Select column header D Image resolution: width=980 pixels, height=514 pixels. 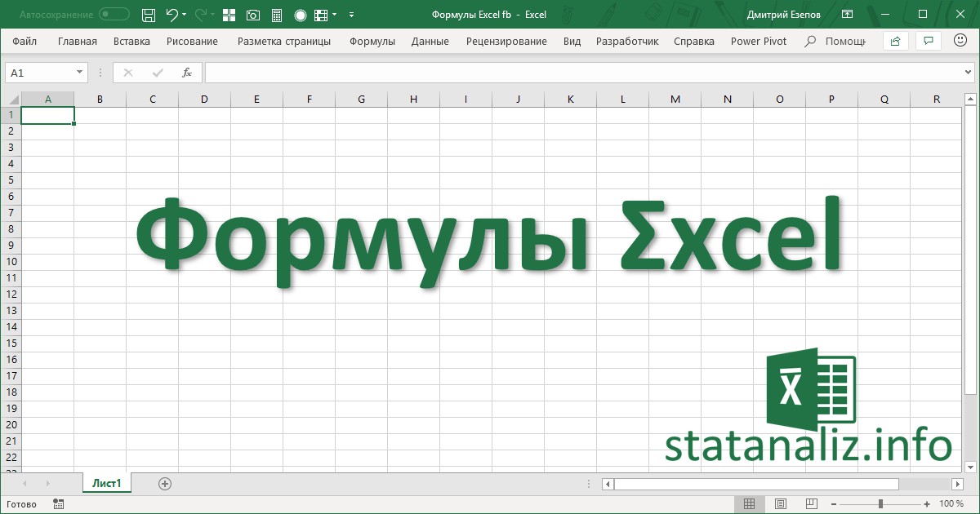[204, 100]
